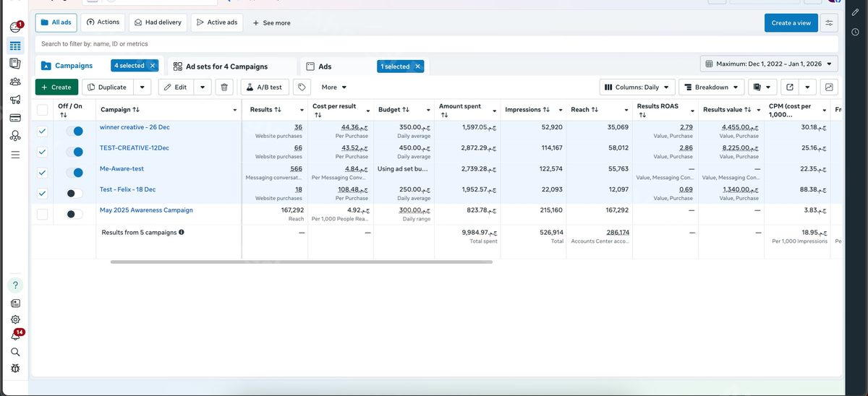Open Campaigns table view in sidebar
Image resolution: width=868 pixels, height=396 pixels.
click(x=15, y=46)
